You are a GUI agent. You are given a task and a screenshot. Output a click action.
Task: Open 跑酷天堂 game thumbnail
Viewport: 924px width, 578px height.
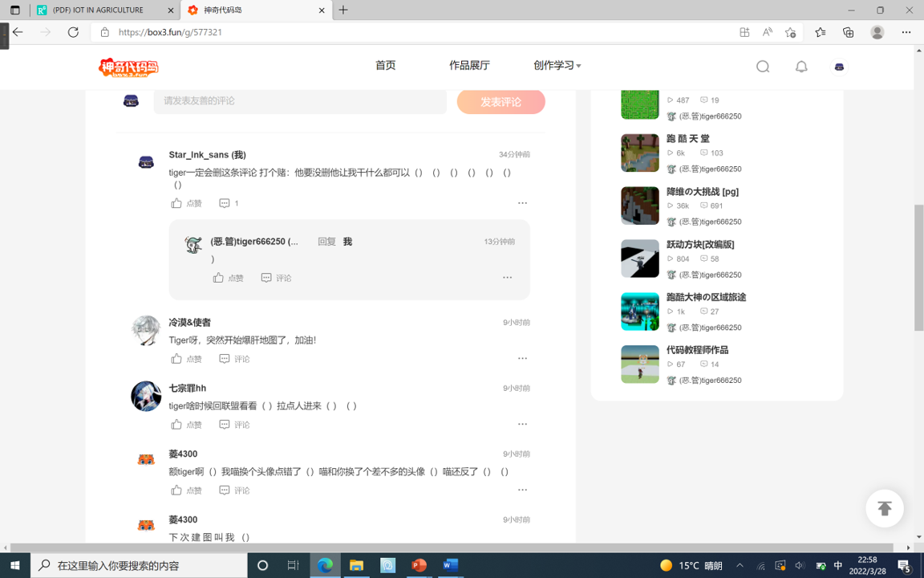[639, 153]
